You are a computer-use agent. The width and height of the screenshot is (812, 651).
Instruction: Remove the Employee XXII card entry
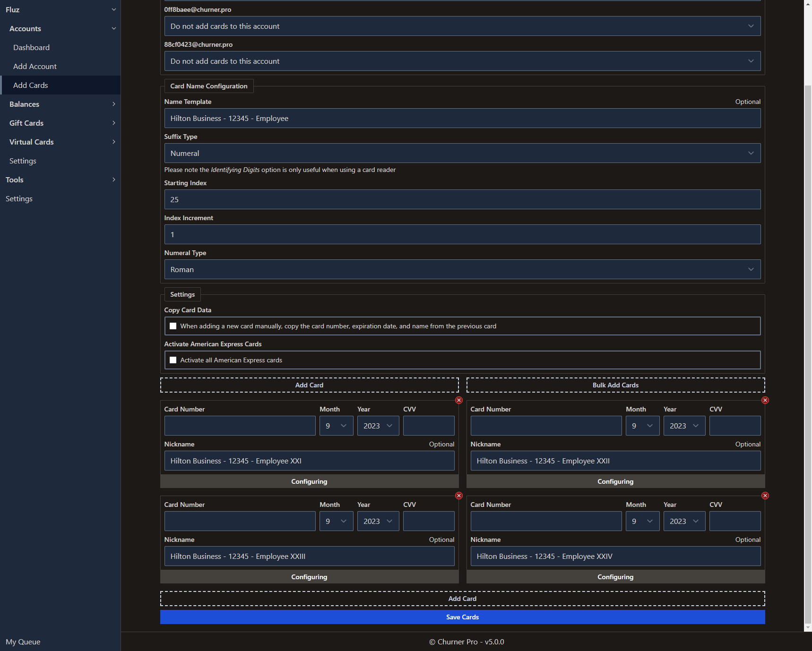[765, 400]
